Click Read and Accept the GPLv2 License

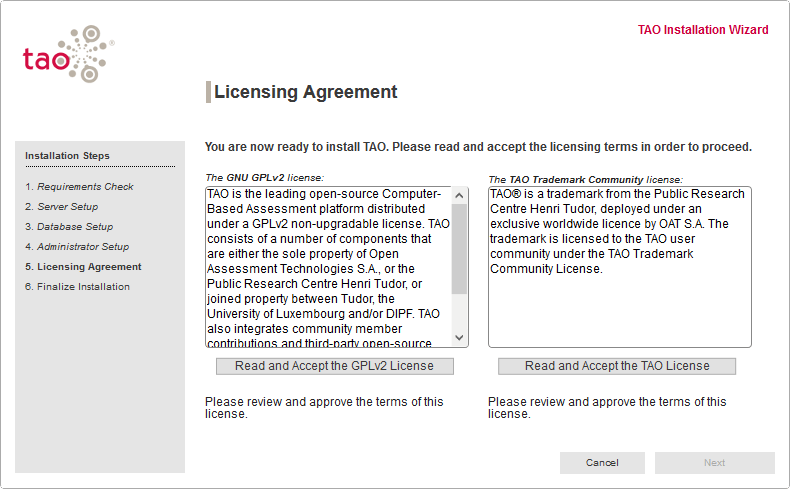pyautogui.click(x=334, y=366)
